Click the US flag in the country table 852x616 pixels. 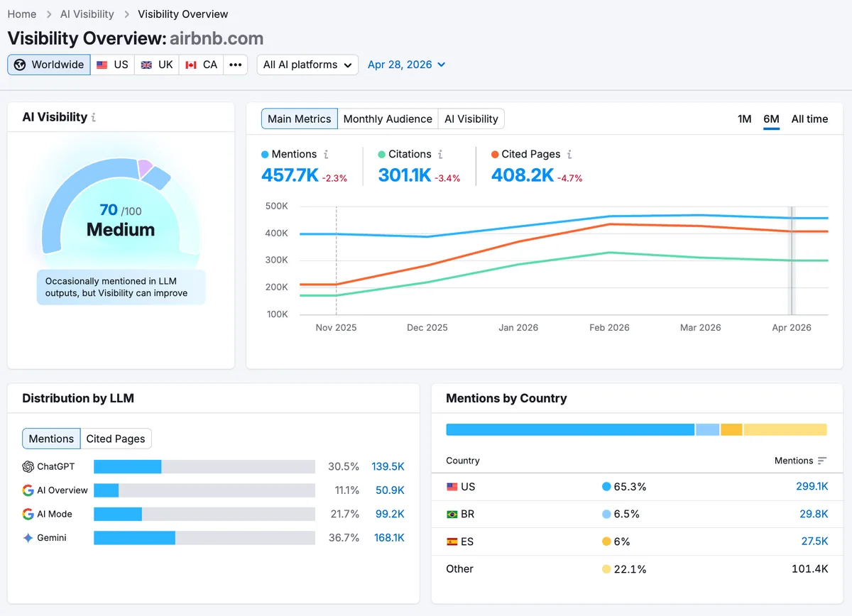[452, 487]
